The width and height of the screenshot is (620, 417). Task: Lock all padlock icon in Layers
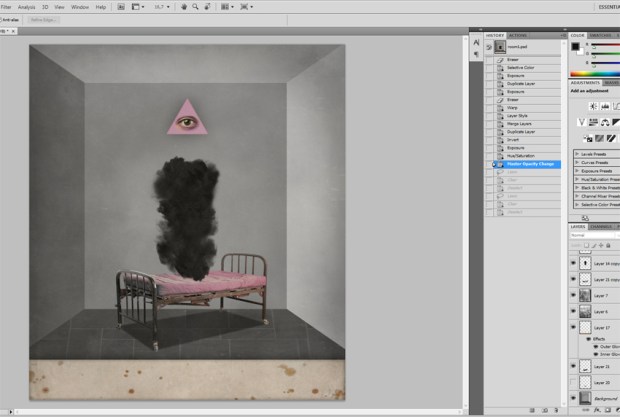tap(609, 245)
